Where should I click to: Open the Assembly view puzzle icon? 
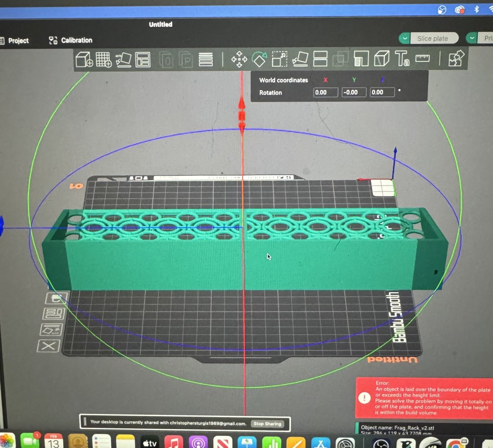457,58
